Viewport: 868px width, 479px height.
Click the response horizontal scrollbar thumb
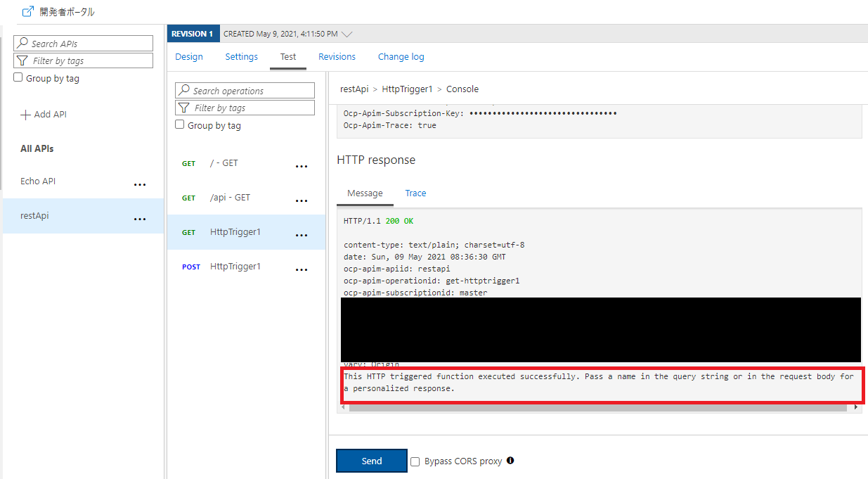point(597,407)
